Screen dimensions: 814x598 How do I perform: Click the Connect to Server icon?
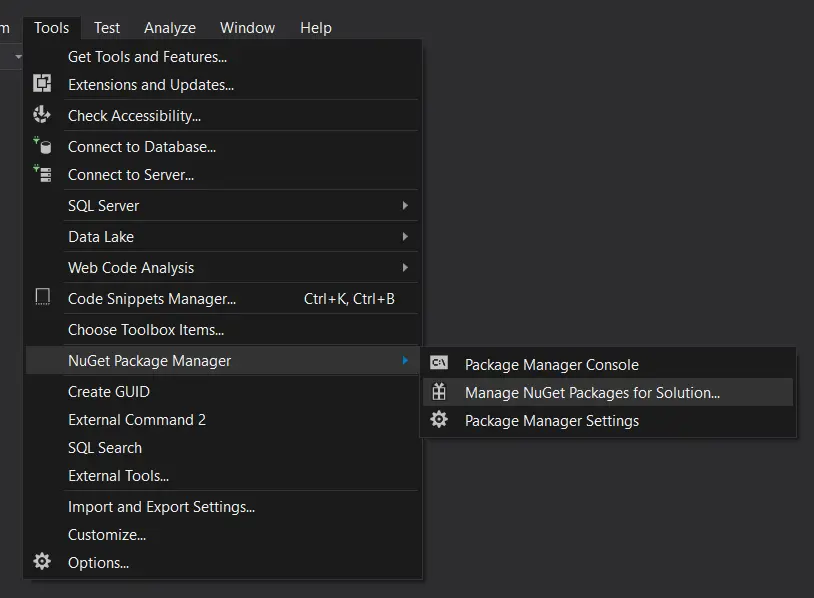point(42,174)
